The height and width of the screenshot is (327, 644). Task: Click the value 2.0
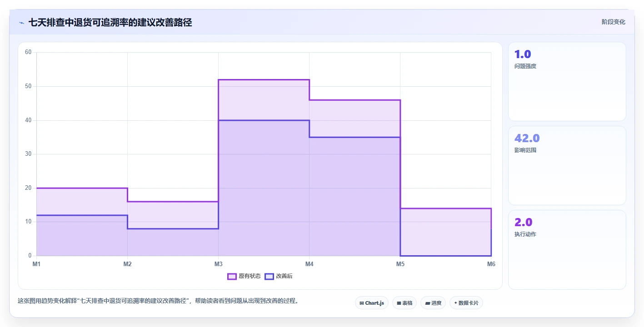click(x=523, y=222)
